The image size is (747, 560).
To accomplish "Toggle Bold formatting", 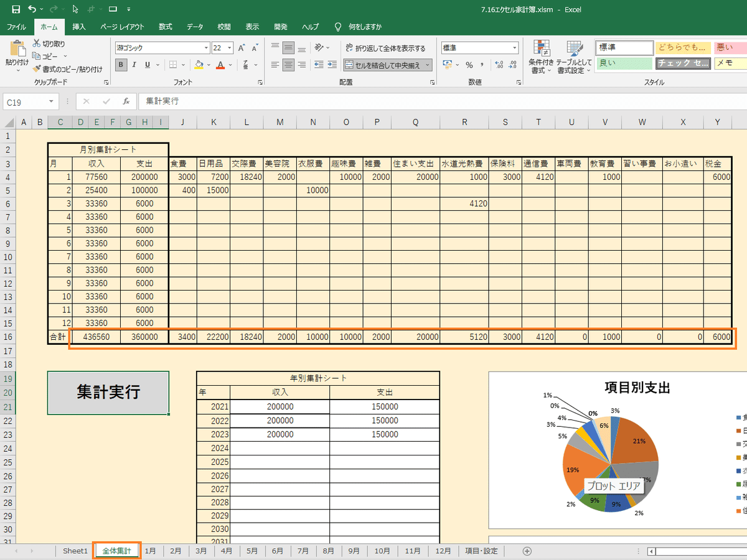I will pos(121,65).
